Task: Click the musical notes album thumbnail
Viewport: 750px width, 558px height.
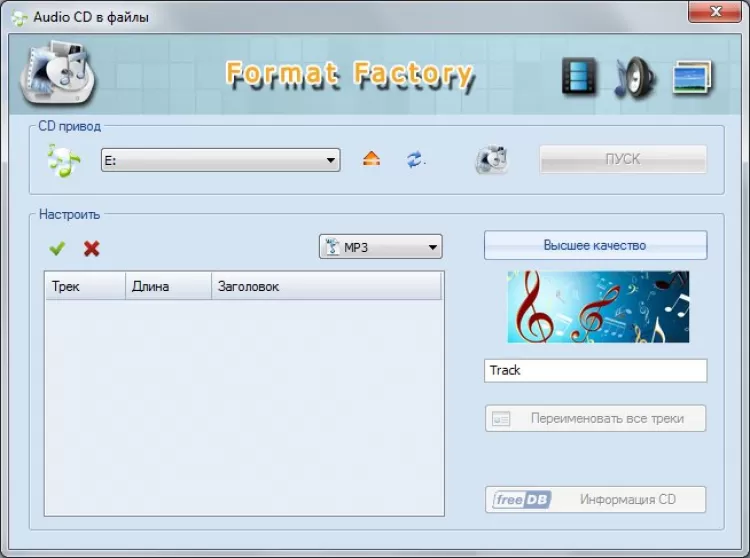Action: click(x=598, y=307)
